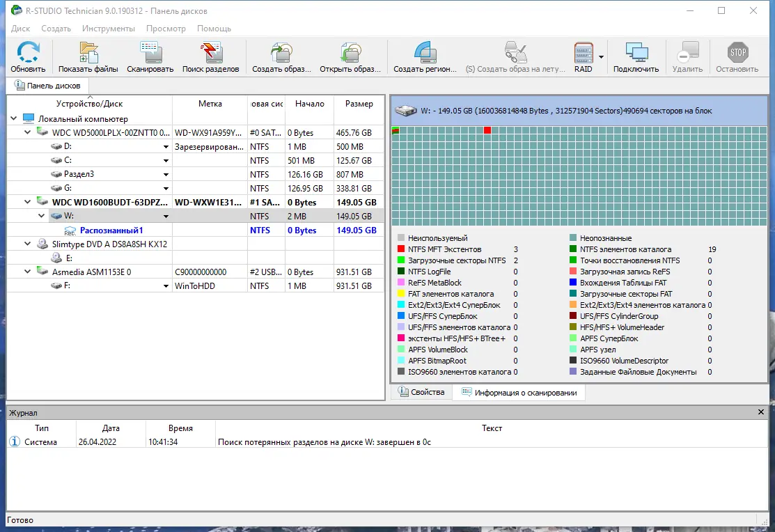Collapse the WDC WD1600BUDT node

[x=28, y=202]
